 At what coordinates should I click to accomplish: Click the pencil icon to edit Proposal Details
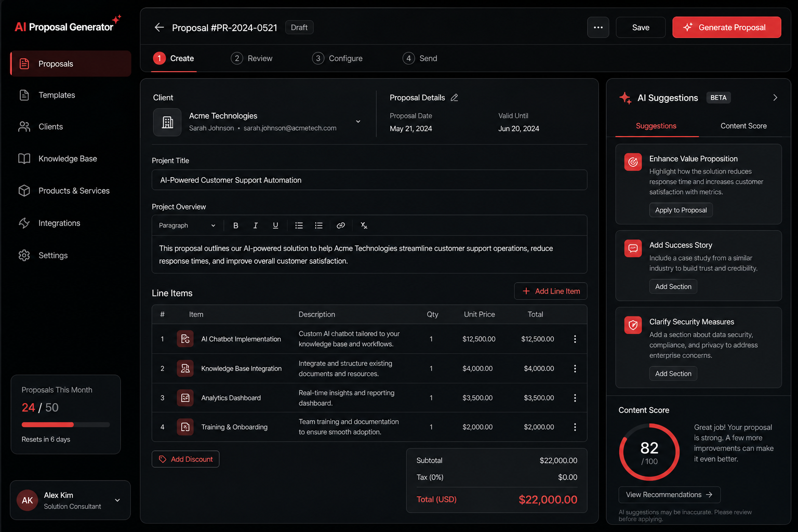[x=455, y=98]
